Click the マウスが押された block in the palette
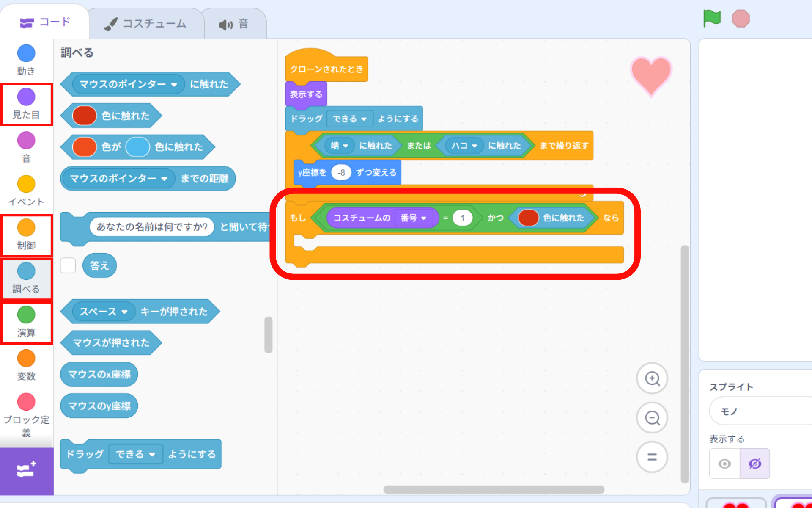The height and width of the screenshot is (508, 812). click(111, 342)
